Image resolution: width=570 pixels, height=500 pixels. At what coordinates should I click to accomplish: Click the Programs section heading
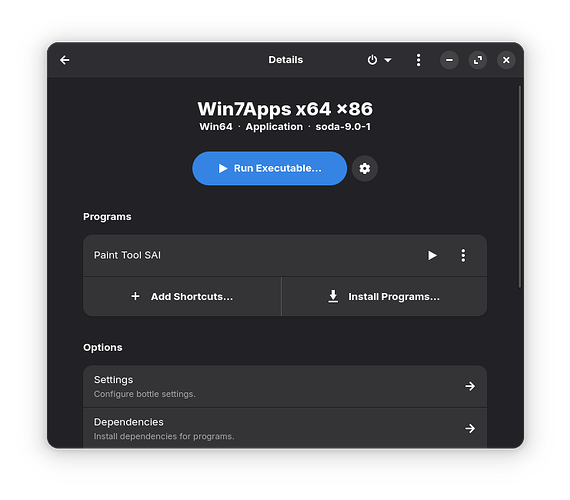[107, 217]
